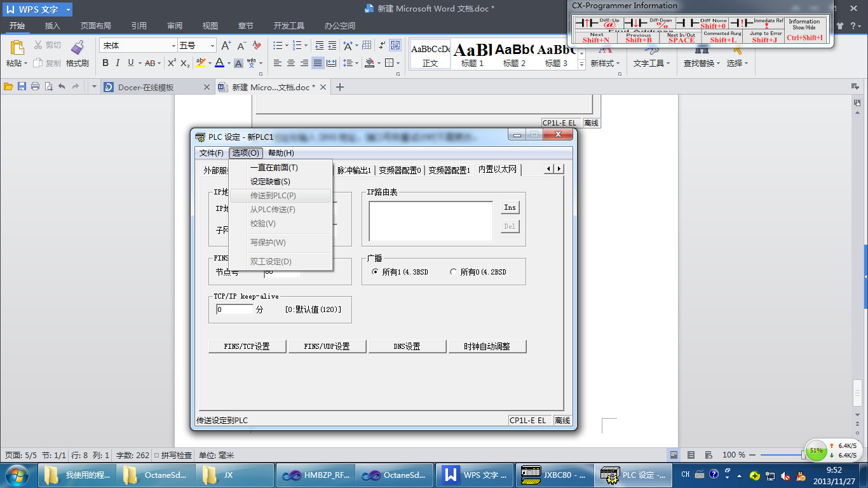This screenshot has width=868, height=488.
Task: Switch to the 内置以太网 tab
Action: [x=497, y=170]
